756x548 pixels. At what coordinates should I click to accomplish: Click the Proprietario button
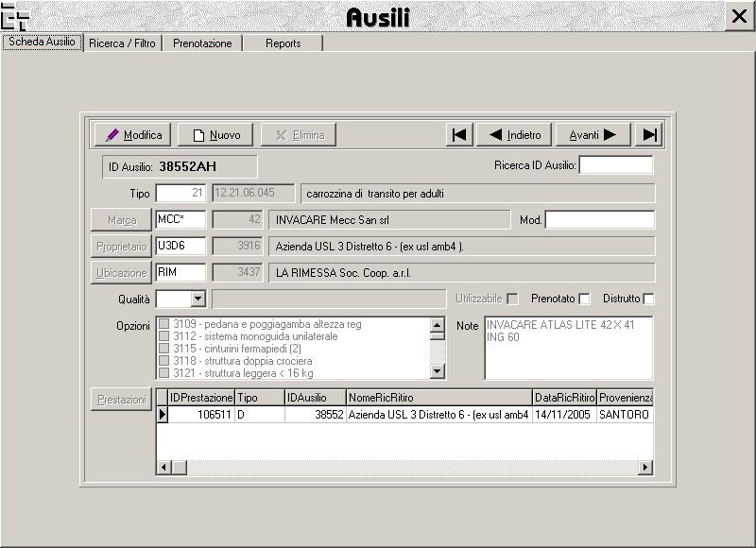122,247
